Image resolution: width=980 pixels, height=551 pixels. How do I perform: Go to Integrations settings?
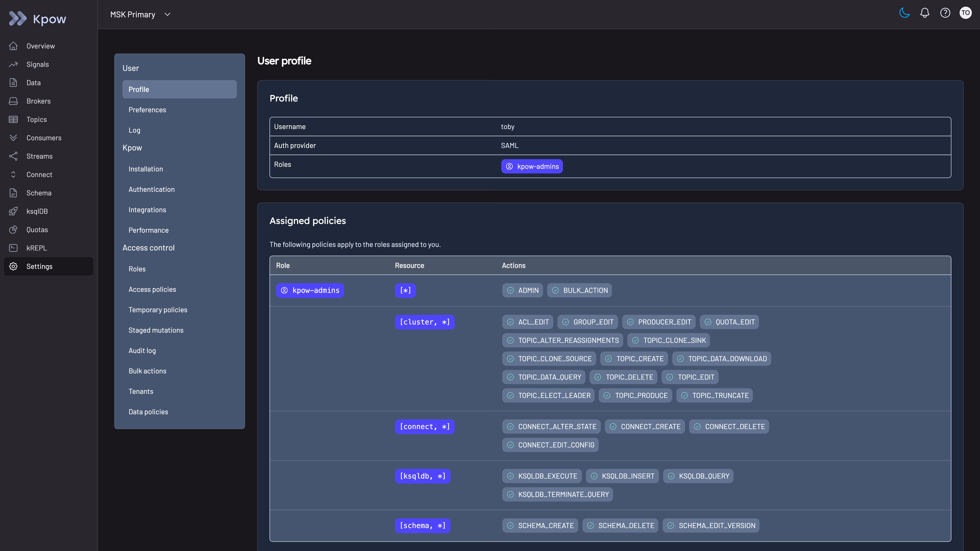147,210
